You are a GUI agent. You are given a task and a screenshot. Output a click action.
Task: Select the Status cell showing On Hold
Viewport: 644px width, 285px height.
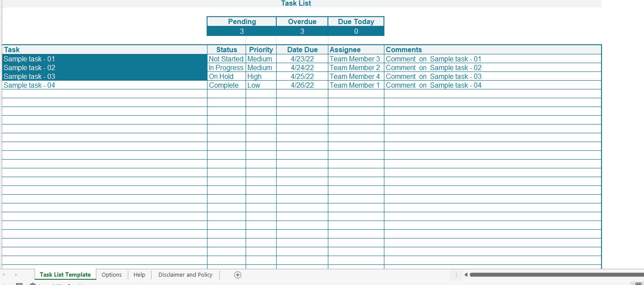click(x=226, y=76)
